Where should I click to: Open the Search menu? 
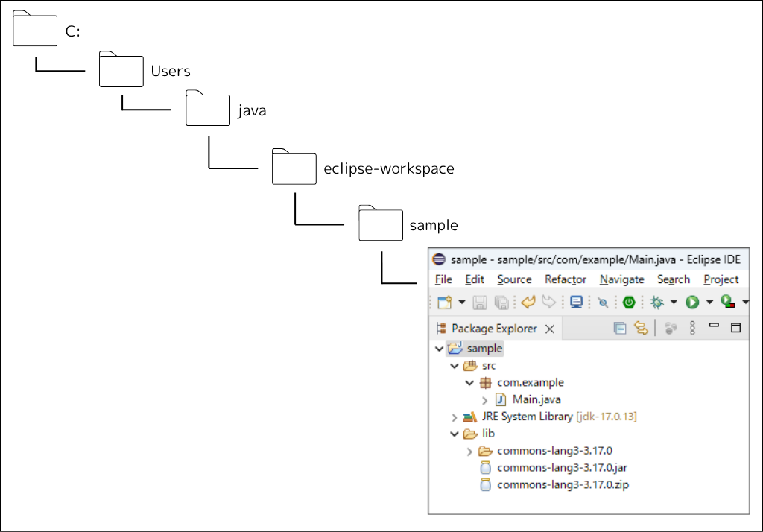tap(674, 279)
